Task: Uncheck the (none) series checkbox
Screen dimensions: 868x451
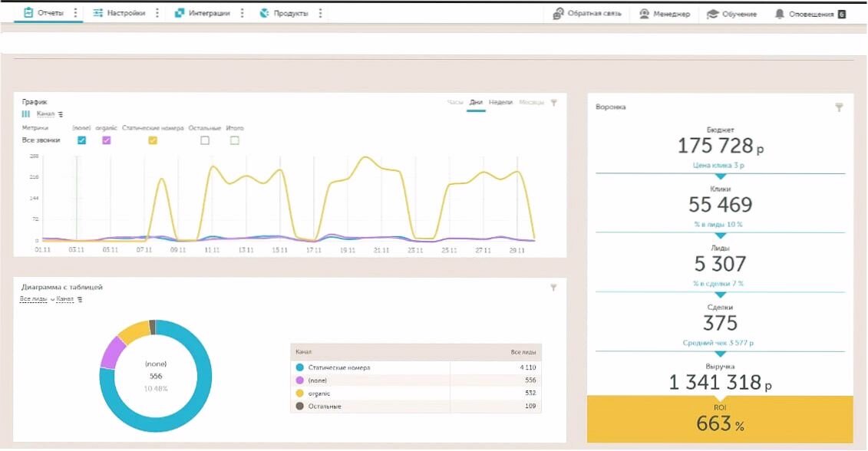Action: [82, 140]
